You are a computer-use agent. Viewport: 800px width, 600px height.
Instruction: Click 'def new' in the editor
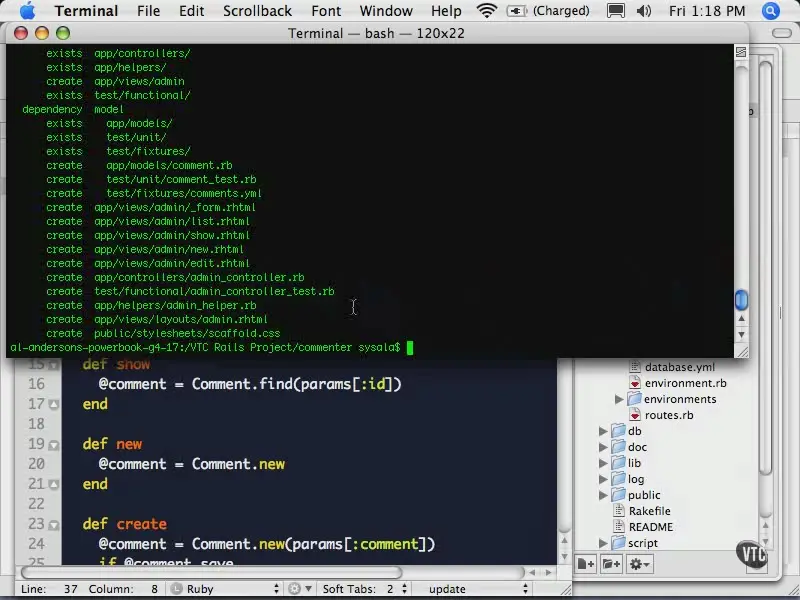tap(112, 444)
